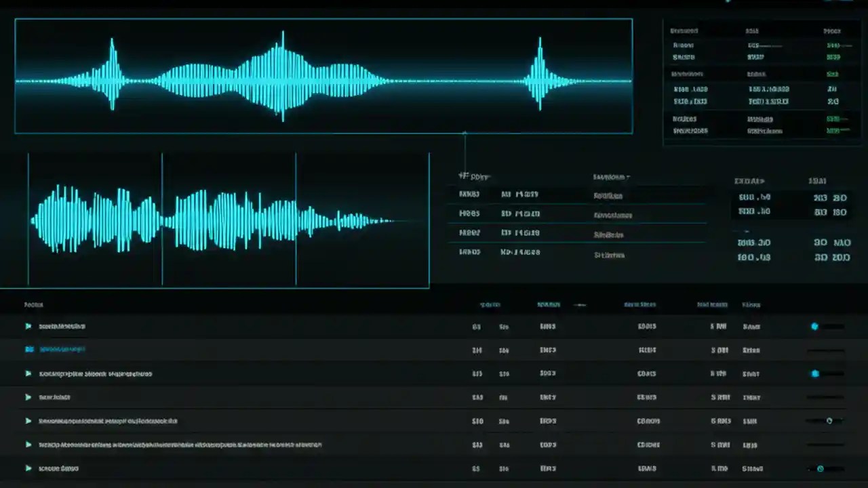Click the play icon on the bottom track row
Viewport: 868px width, 488px height.
[28, 468]
